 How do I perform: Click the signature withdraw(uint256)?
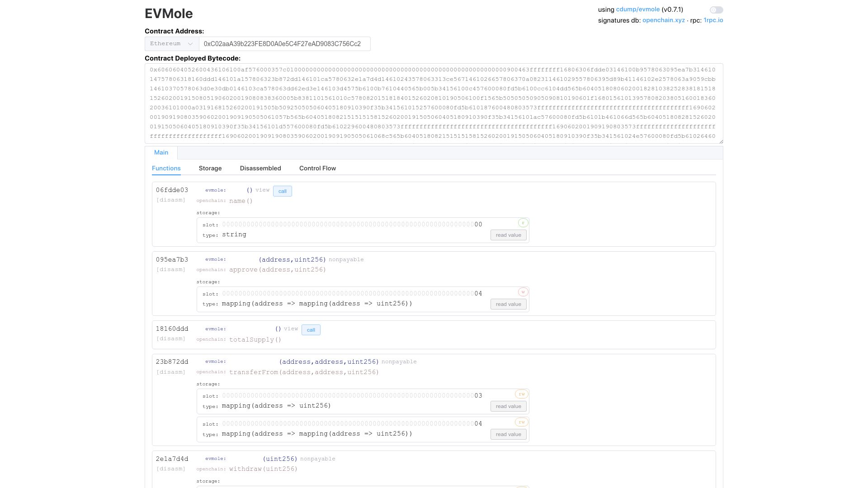(264, 469)
